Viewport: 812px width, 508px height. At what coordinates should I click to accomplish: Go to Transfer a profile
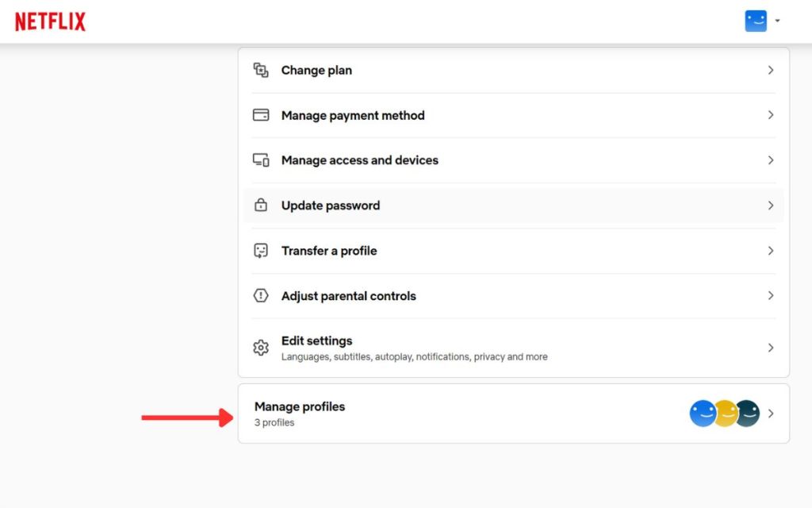click(329, 251)
